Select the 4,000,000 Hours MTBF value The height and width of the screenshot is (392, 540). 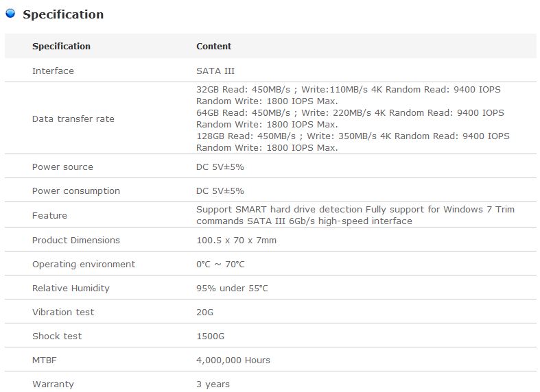click(233, 360)
